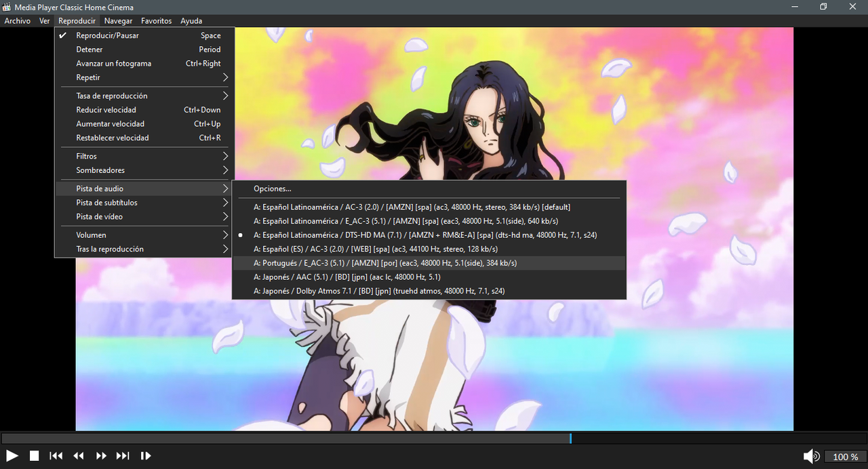The image size is (868, 469).
Task: Click the frame-step button
Action: [x=145, y=456]
